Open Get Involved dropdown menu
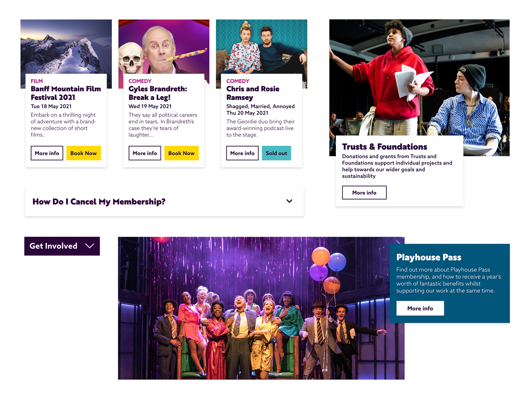532x399 pixels. pyautogui.click(x=62, y=246)
